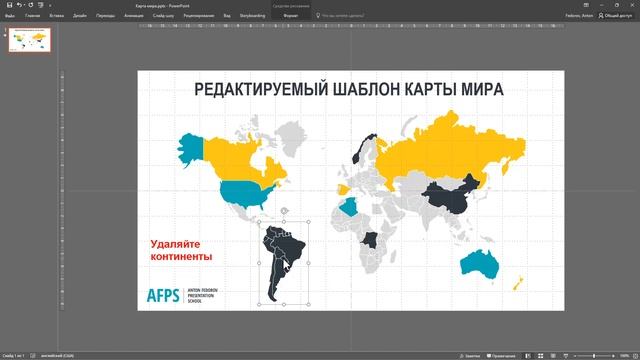Switch to the Слайд-шоу ribbon tab

(x=163, y=16)
